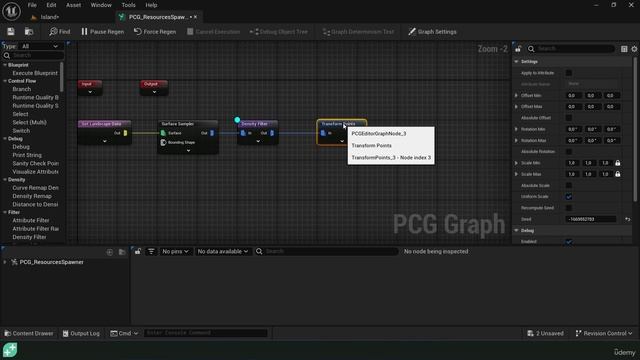Toggle the Absolute Scale checkbox
Viewport: 640px width, 360px height.
pos(569,185)
